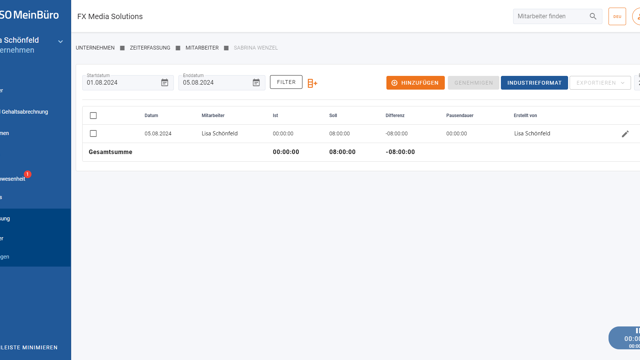Click the Genehmigen button

tap(473, 83)
